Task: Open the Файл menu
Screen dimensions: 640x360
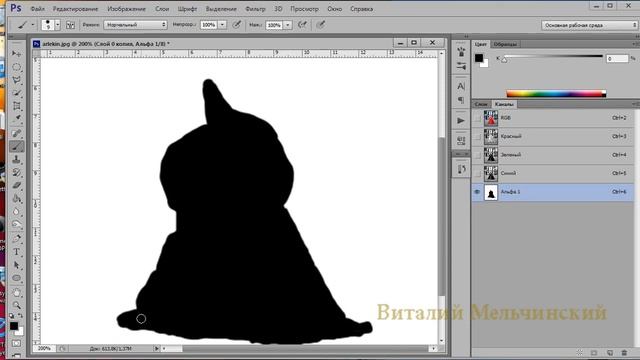Action: (38, 9)
